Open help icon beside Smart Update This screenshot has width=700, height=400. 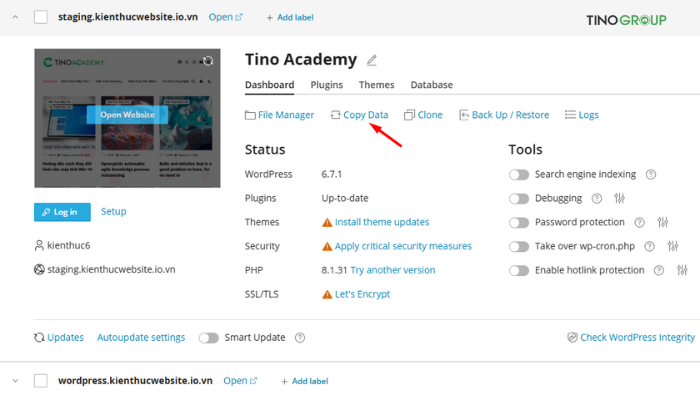click(x=300, y=338)
